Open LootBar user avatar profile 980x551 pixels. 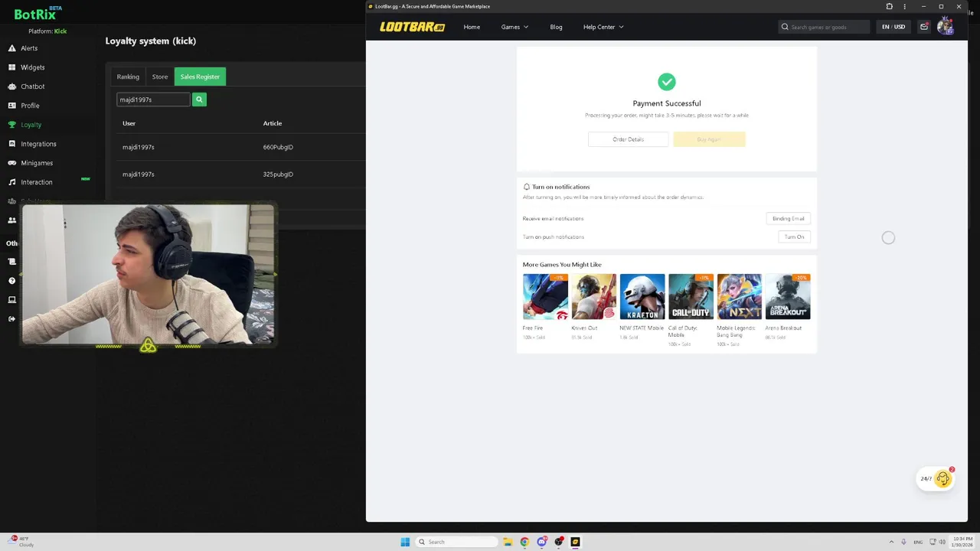[x=945, y=27]
